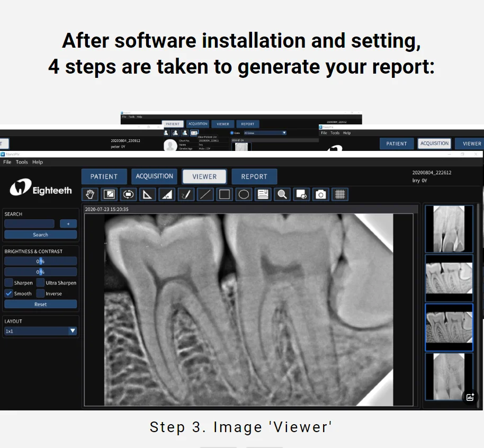
Task: Click the fit-to-window resize tool
Action: (x=109, y=194)
